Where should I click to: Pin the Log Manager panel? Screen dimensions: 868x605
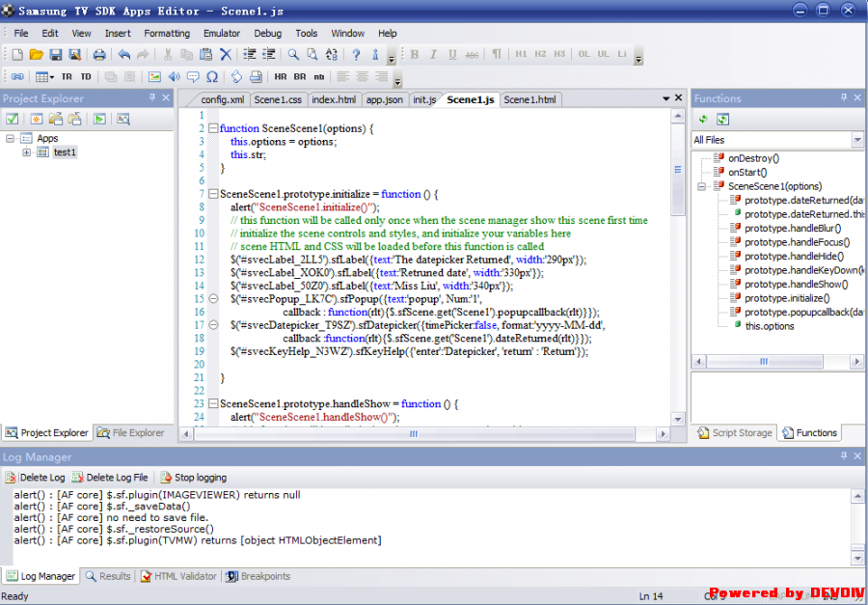pos(844,456)
